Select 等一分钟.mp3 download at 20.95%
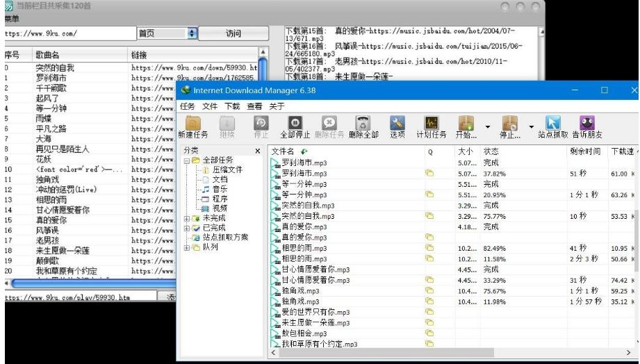Viewport: 640px width, 364px height. (x=452, y=195)
